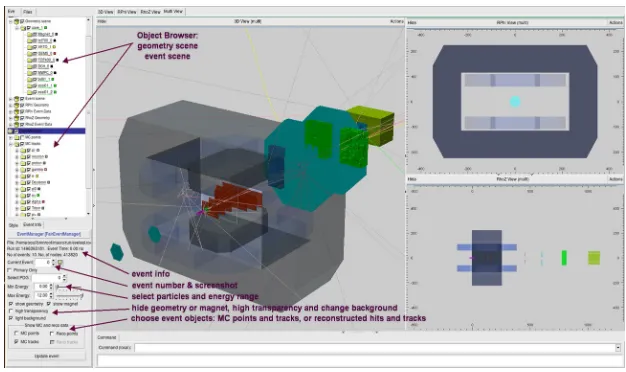Toggle light background checkbox
626x372 pixels.
[10, 318]
